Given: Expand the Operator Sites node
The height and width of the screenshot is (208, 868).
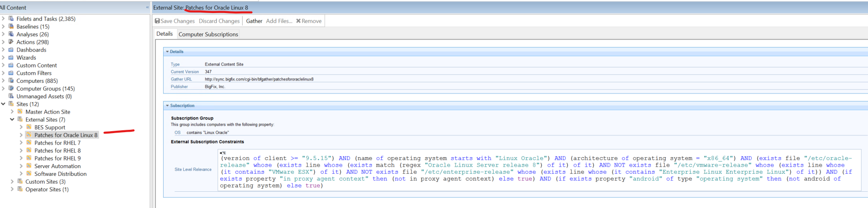Looking at the screenshot, I should [12, 189].
